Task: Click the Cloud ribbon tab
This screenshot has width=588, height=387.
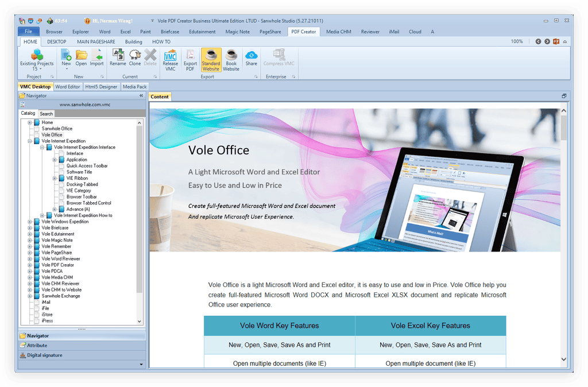Action: tap(415, 32)
